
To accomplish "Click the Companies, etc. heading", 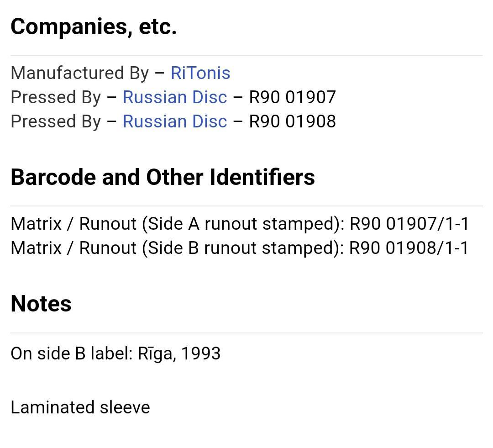I will tap(94, 27).
